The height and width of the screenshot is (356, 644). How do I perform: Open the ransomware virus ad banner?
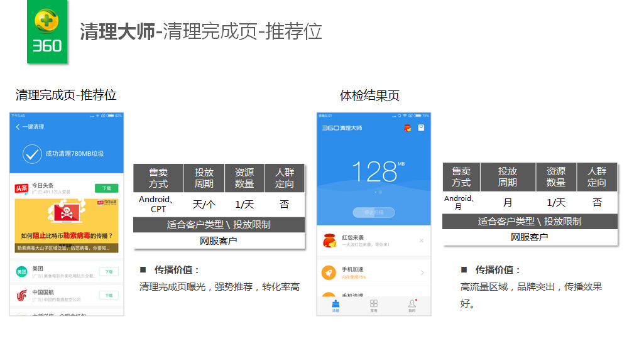click(67, 225)
